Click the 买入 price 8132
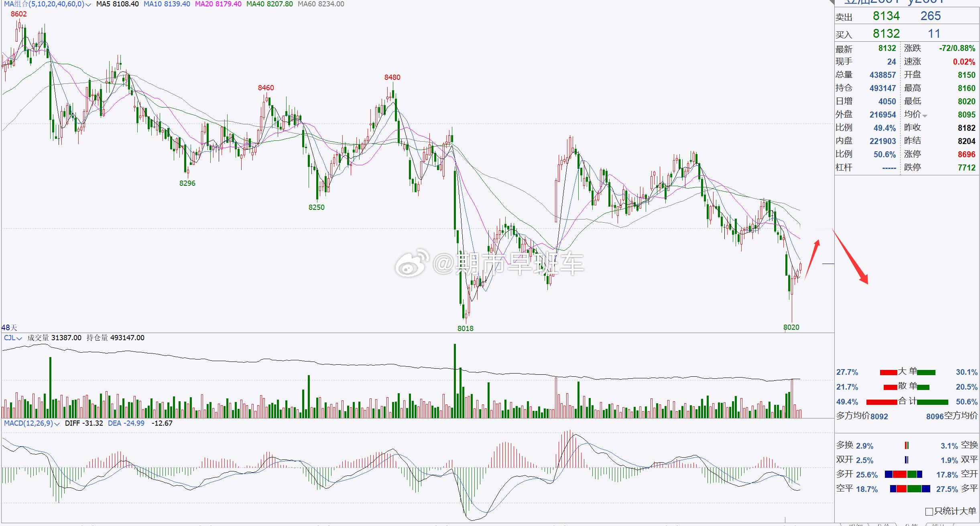The image size is (980, 526). [886, 34]
